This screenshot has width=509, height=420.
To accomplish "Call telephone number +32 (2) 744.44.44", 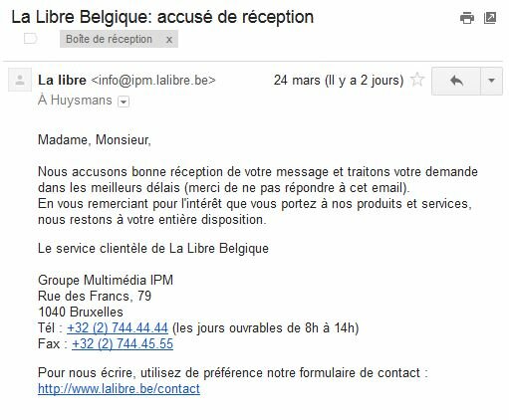I will pyautogui.click(x=118, y=328).
